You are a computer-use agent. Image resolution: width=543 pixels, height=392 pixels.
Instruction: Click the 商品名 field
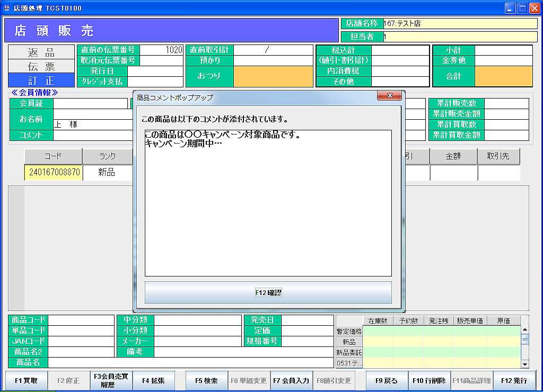click(x=190, y=362)
